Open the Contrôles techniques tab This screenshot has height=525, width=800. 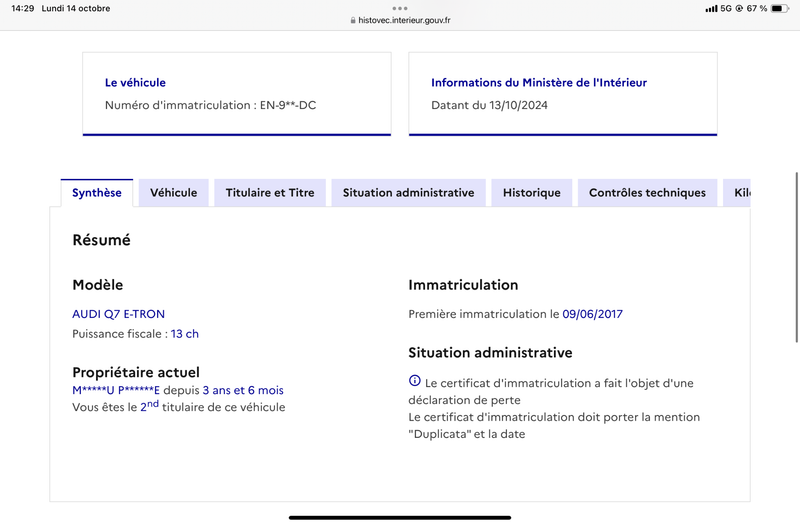(x=647, y=193)
